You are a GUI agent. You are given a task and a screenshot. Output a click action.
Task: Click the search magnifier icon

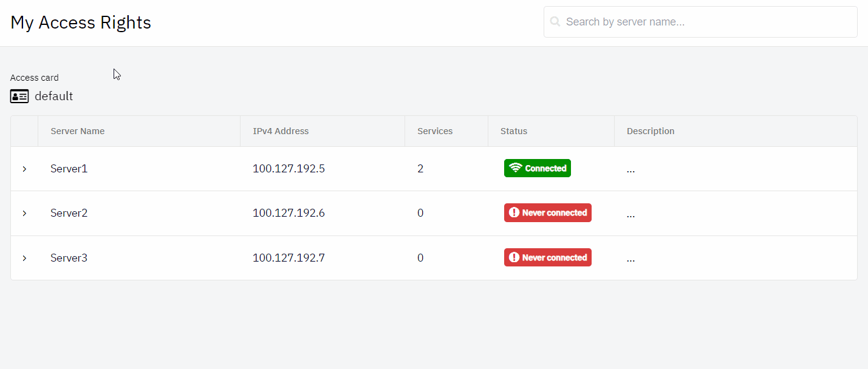click(x=555, y=22)
